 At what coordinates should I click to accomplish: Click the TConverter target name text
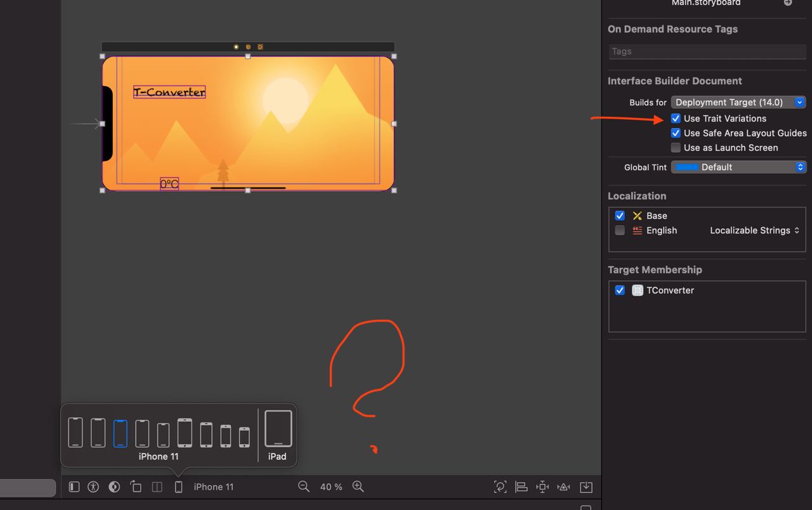click(x=670, y=291)
